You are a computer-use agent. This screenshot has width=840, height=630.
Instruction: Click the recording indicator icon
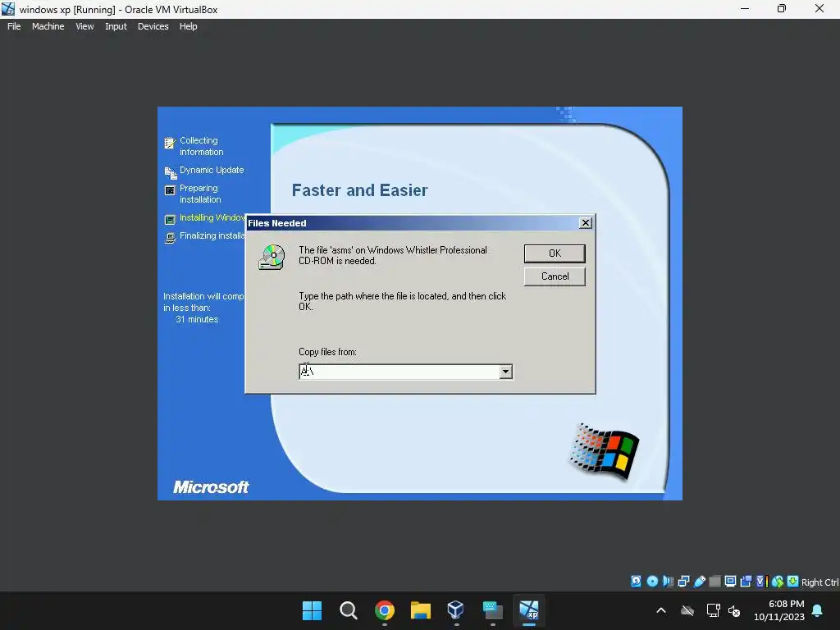click(746, 582)
